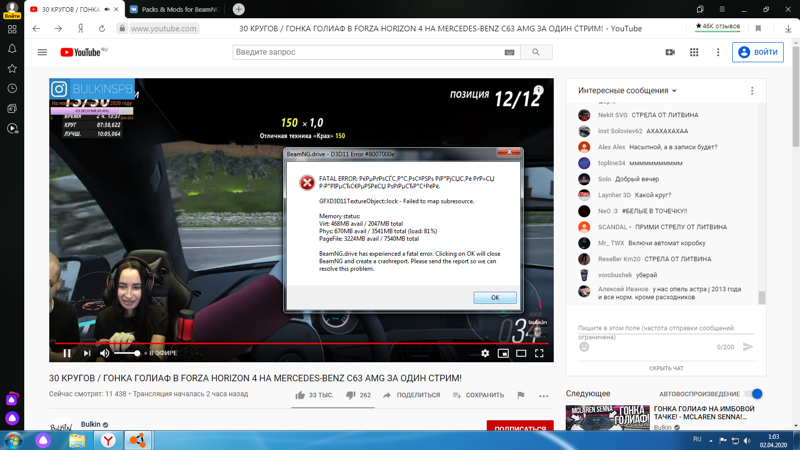Viewport: 800px width, 450px height.
Task: Open the live chat options menu
Action: pyautogui.click(x=752, y=91)
